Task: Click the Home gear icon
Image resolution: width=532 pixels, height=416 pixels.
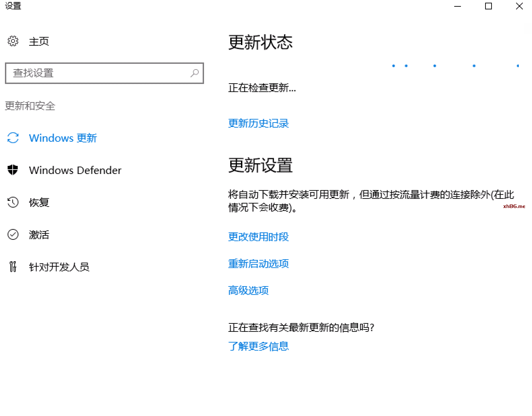Action: coord(13,41)
